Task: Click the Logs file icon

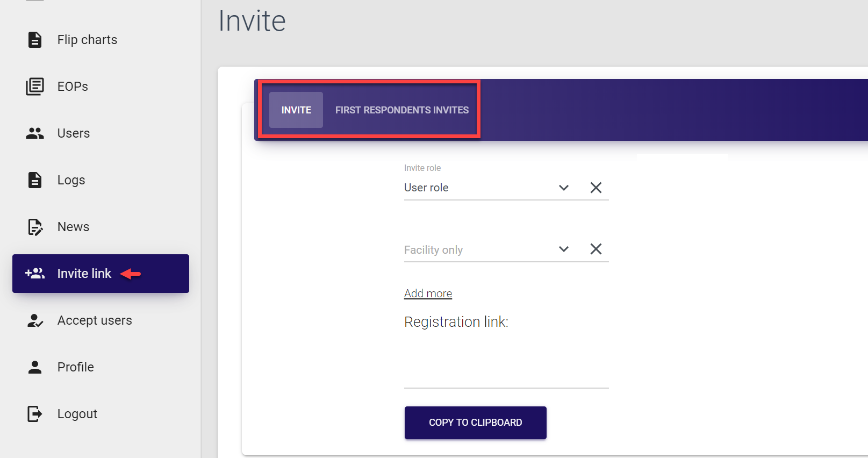Action: click(x=35, y=180)
